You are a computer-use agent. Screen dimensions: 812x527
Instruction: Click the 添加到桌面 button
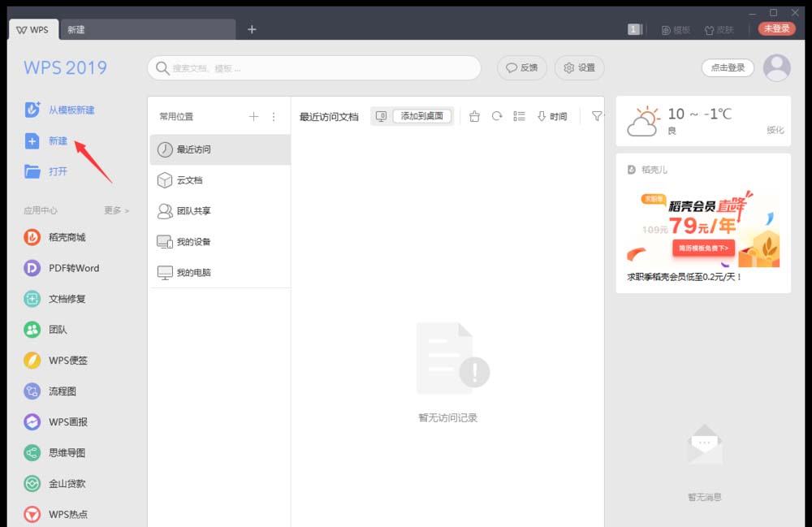point(422,116)
